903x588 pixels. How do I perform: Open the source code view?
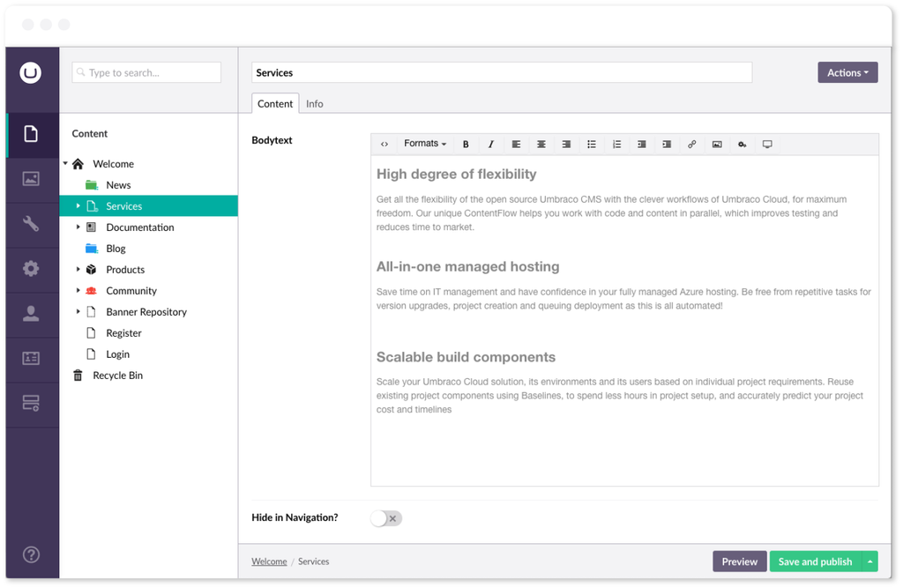coord(384,145)
